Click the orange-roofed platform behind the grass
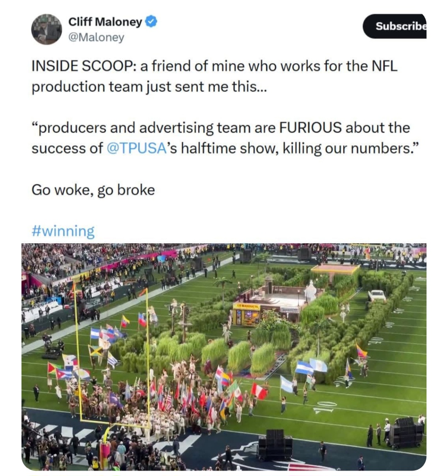448x476 pixels. pyautogui.click(x=335, y=269)
